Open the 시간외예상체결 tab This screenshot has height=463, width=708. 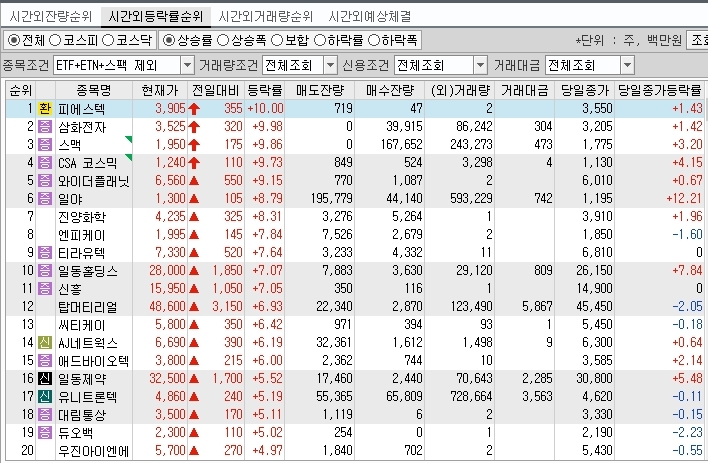tap(370, 17)
